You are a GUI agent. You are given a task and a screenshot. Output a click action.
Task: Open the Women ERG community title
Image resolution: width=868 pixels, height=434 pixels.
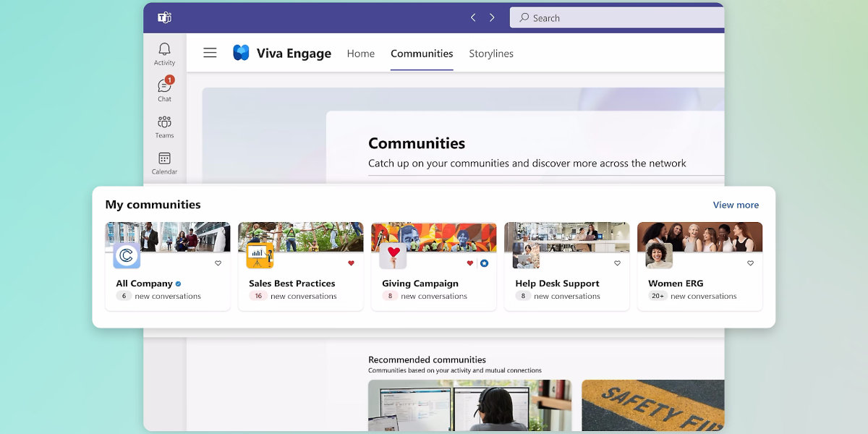coord(676,284)
